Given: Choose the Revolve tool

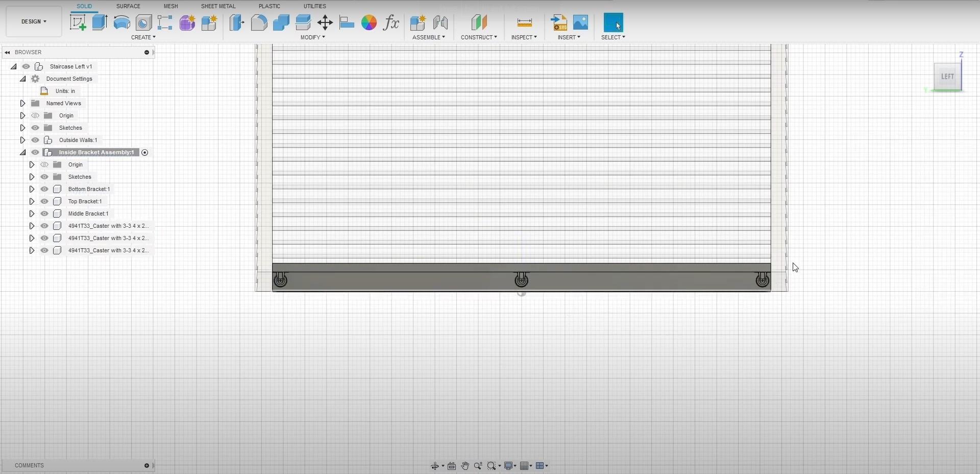Looking at the screenshot, I should 121,22.
